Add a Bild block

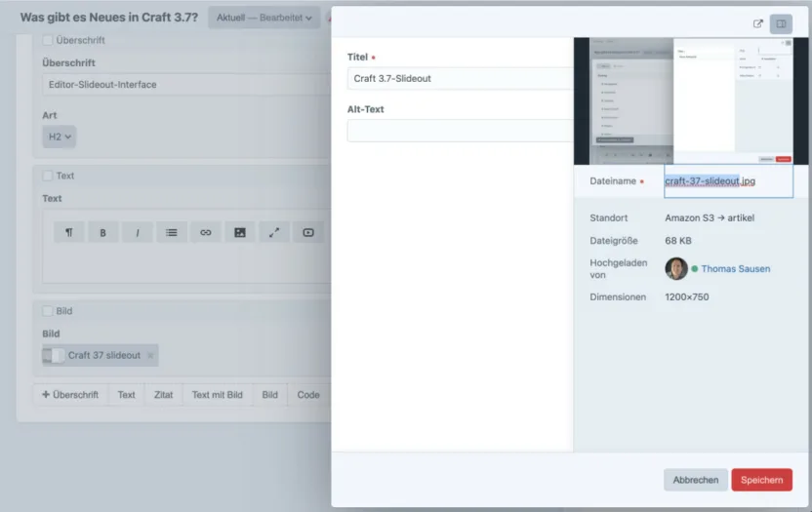click(269, 394)
